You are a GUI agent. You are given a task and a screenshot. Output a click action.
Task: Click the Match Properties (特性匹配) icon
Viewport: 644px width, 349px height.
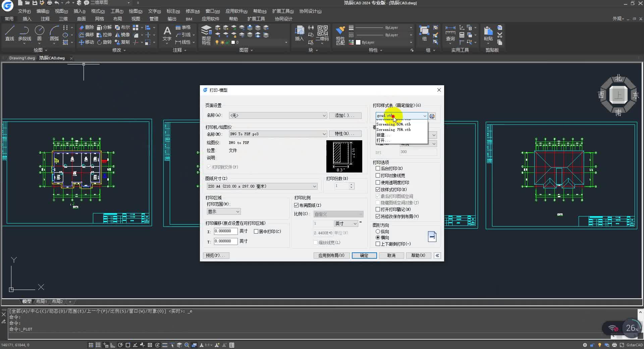[x=340, y=35]
